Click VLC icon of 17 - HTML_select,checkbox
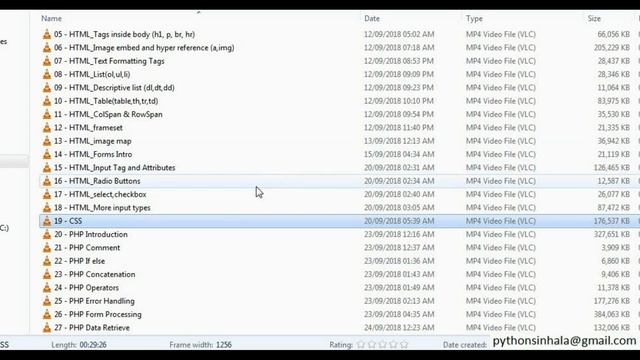 (47, 194)
